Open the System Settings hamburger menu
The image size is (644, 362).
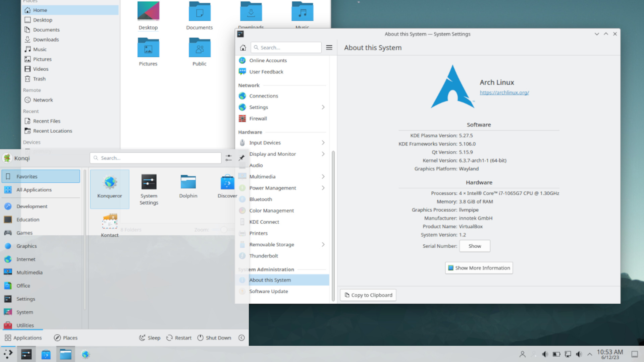pos(329,48)
